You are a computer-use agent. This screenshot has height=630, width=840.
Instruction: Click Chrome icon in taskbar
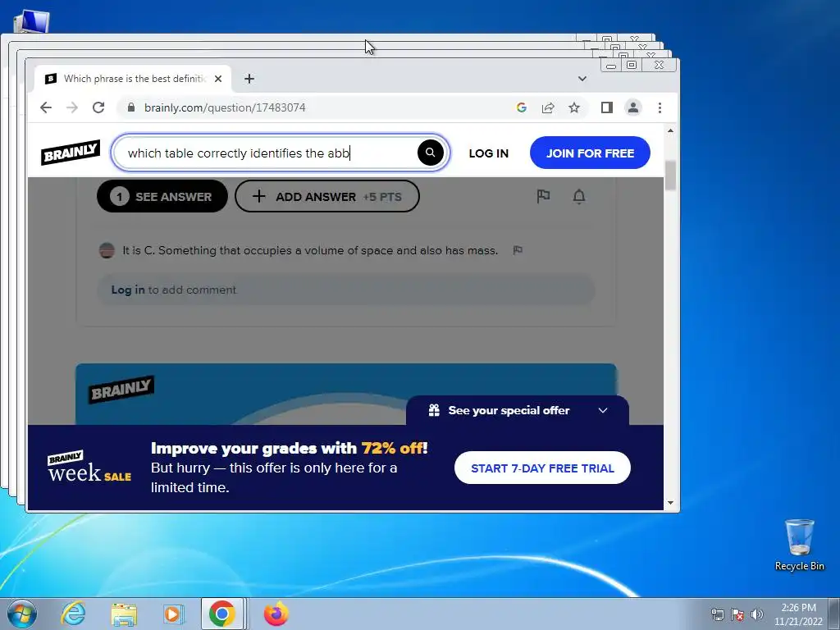click(x=221, y=614)
